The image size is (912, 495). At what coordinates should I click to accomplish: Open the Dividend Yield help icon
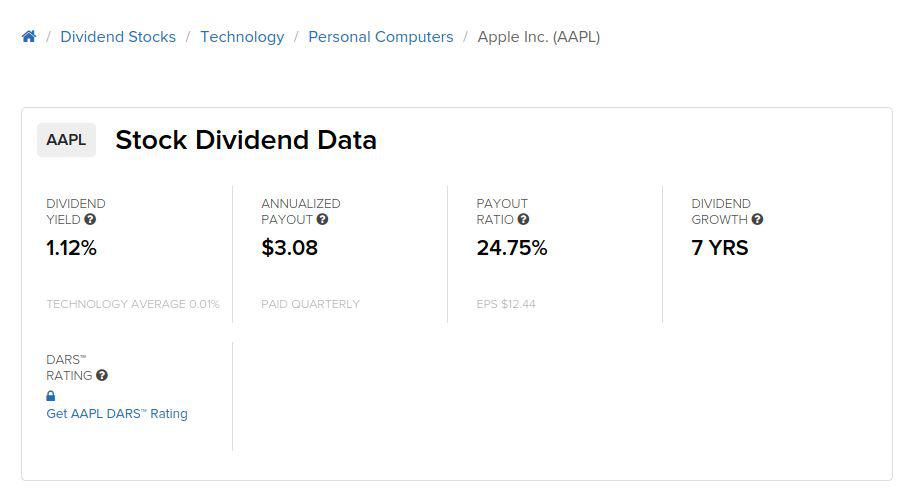click(90, 219)
